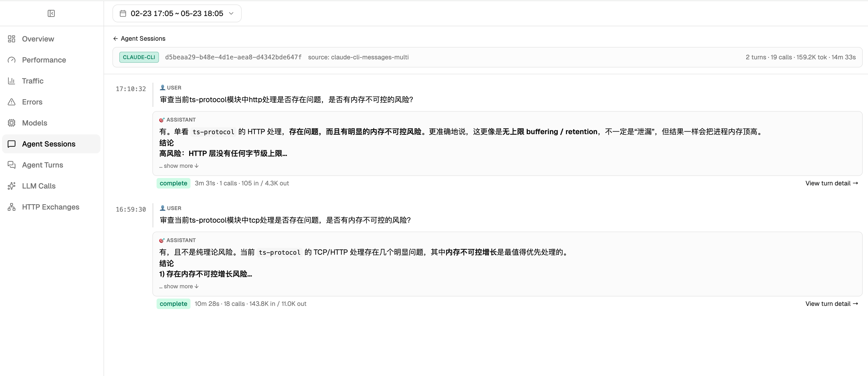Click the CLAUDE-CLI badge

tap(139, 57)
